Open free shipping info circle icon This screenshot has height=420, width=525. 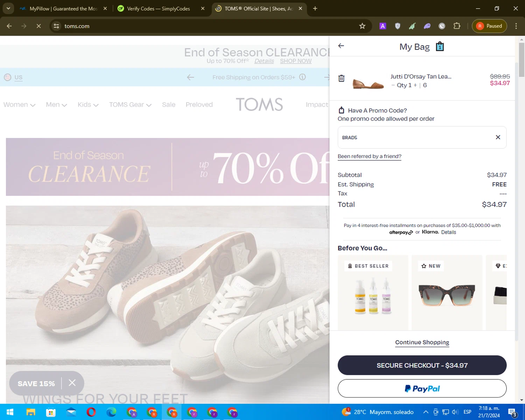(302, 77)
